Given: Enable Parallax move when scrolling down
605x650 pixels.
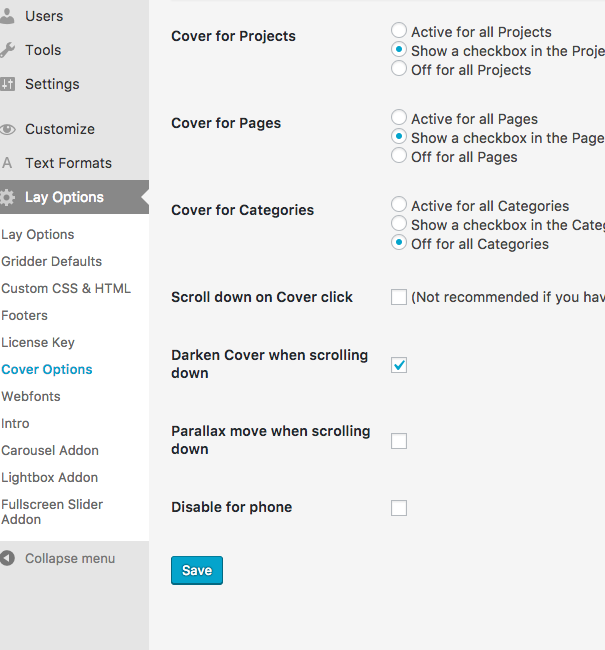Looking at the screenshot, I should [x=399, y=441].
